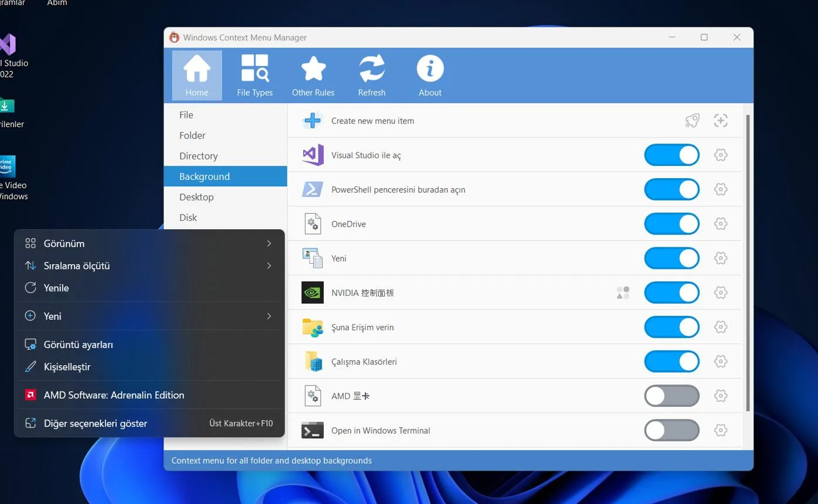Expand the Görünüm submenu arrow
Viewport: 818px width, 504px height.
click(x=269, y=243)
